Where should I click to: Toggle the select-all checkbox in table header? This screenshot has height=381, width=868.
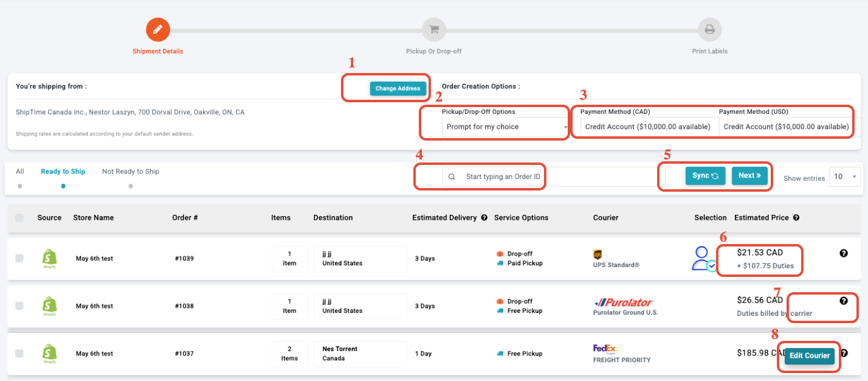(x=19, y=218)
